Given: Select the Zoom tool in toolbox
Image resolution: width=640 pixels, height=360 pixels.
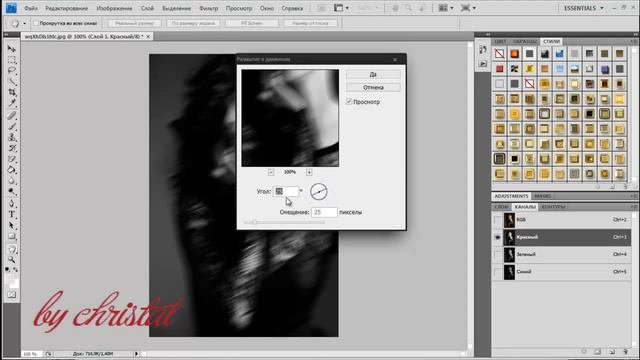Looking at the screenshot, I should click(x=12, y=260).
